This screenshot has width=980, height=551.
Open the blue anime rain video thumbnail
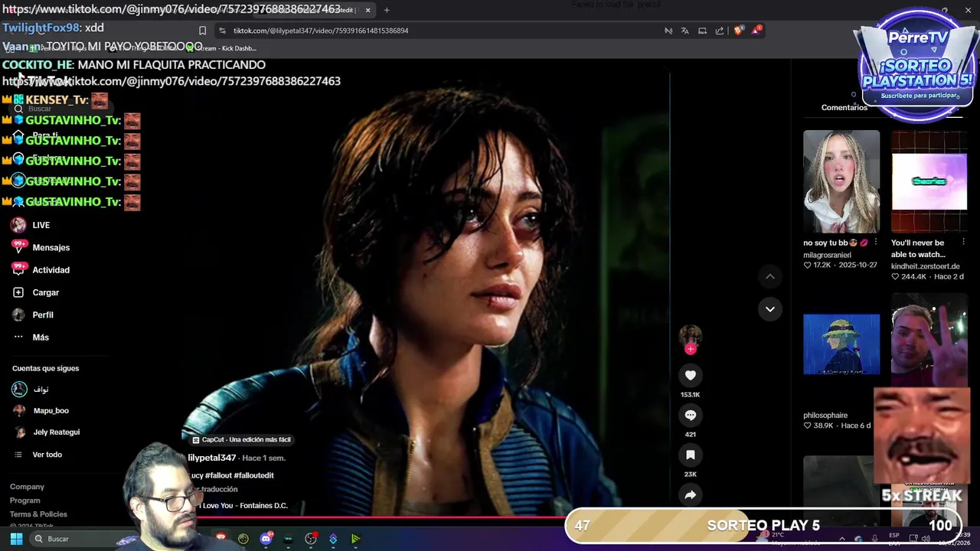pos(841,344)
